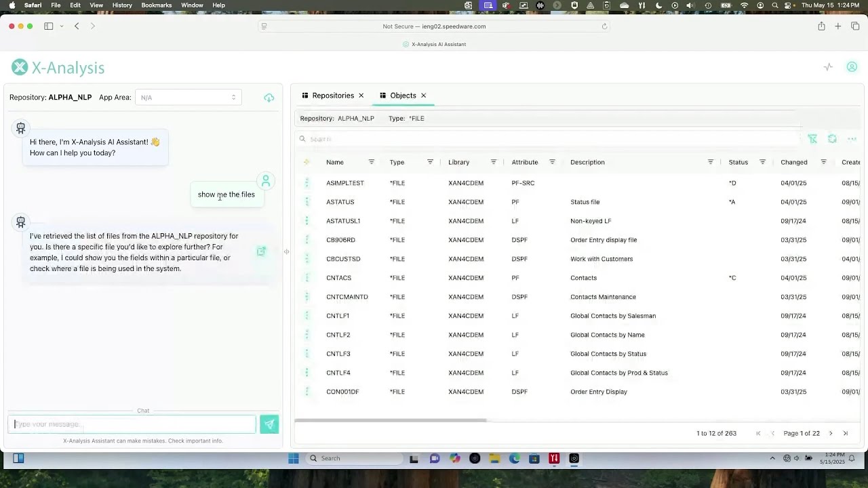Open the File menu in the menu bar
The image size is (868, 488).
click(x=56, y=5)
